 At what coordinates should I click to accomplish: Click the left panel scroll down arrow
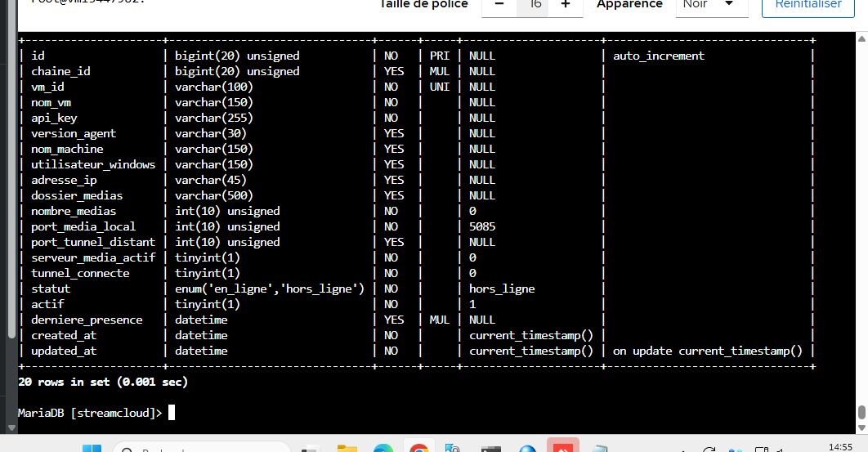[x=11, y=428]
